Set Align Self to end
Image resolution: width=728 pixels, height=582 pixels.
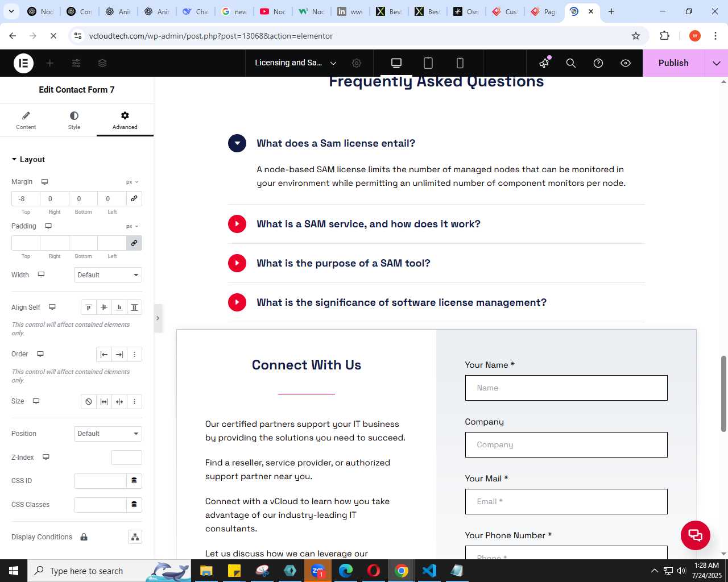tap(119, 307)
